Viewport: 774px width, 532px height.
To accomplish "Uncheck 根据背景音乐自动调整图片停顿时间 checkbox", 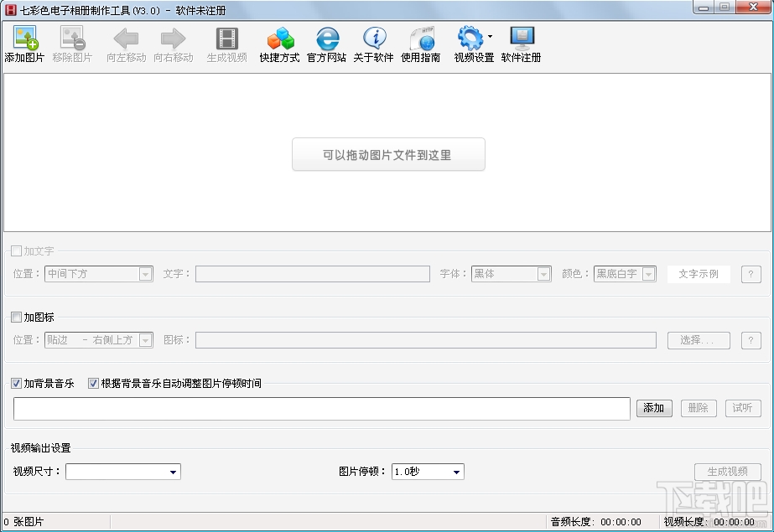I will tap(93, 383).
